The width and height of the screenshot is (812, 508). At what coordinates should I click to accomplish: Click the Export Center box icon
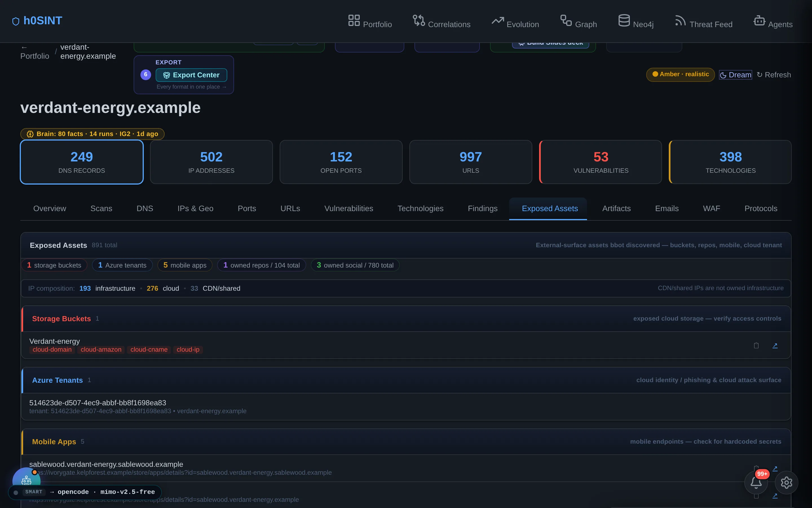pyautogui.click(x=166, y=75)
